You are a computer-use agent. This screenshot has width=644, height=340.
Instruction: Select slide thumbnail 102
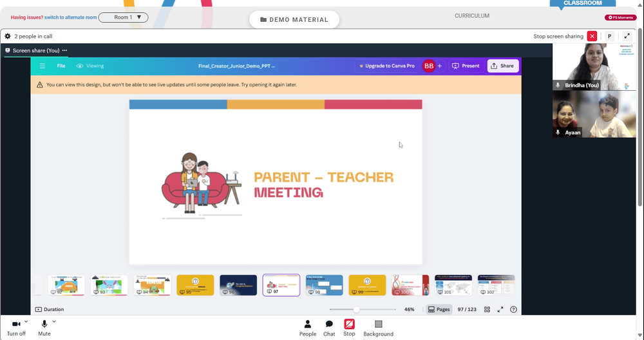496,285
